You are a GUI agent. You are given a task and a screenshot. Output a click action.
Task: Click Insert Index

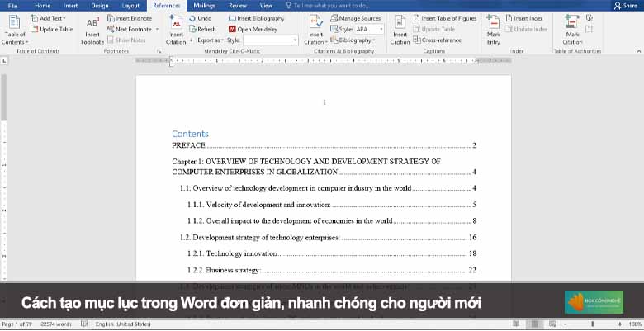[x=524, y=18]
